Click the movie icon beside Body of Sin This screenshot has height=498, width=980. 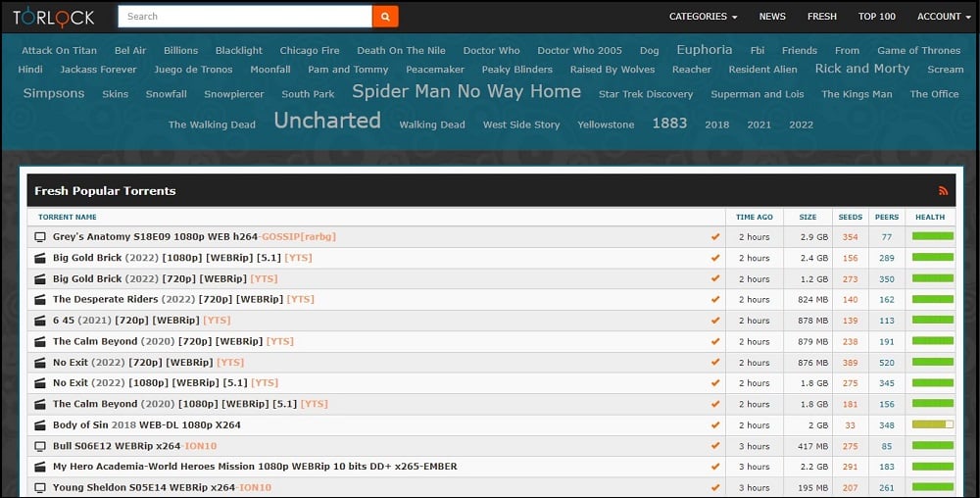click(40, 424)
